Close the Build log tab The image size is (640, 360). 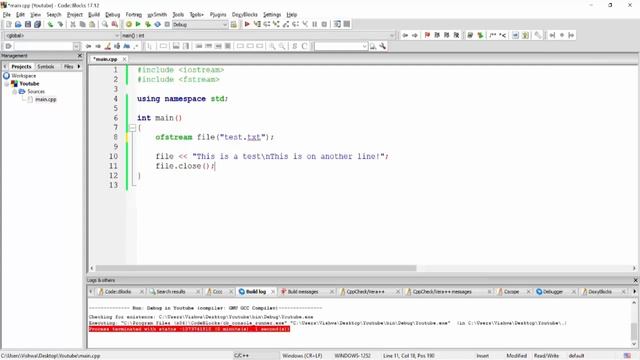point(273,291)
